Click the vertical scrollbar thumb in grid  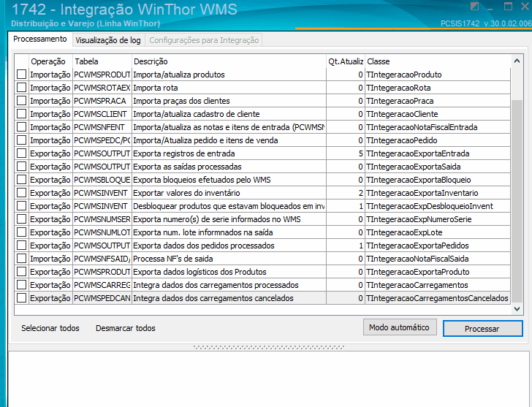pyautogui.click(x=517, y=201)
